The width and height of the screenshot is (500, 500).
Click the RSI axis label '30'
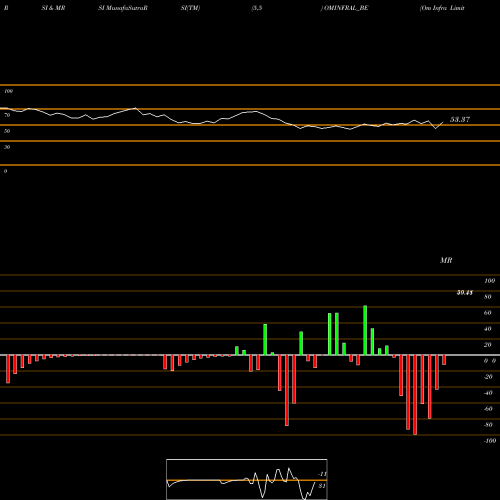7,147
